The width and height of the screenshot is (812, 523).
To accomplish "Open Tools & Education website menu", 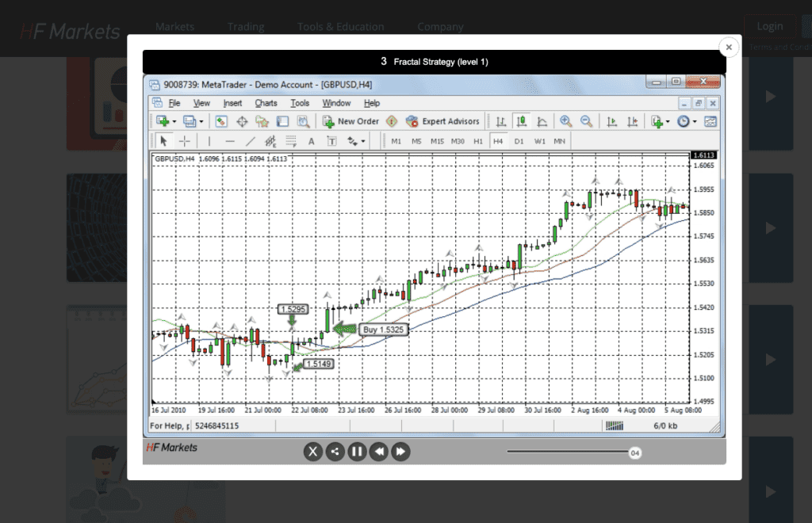I will pyautogui.click(x=341, y=27).
